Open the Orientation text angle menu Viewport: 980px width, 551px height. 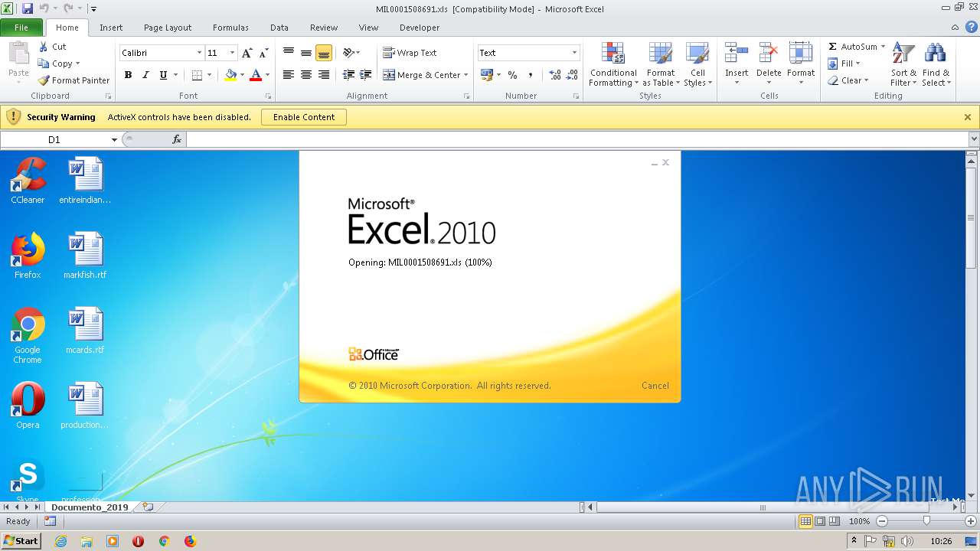pos(351,53)
